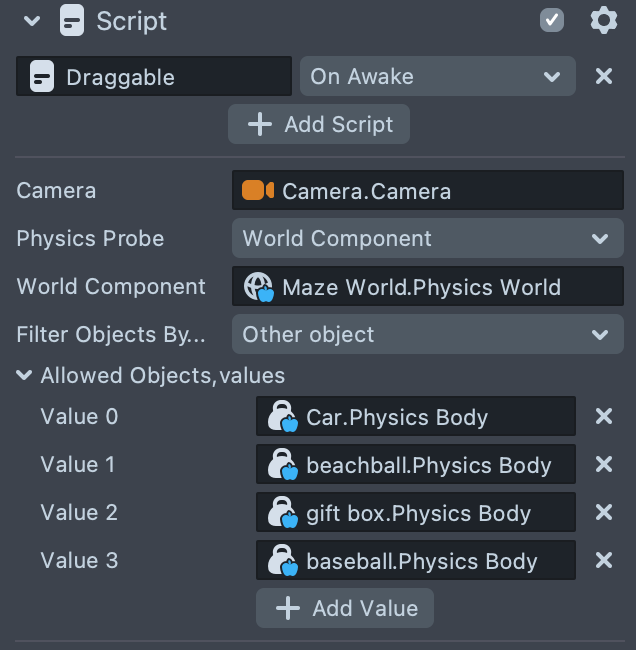Click the Add Script button
The image size is (636, 650).
click(319, 124)
